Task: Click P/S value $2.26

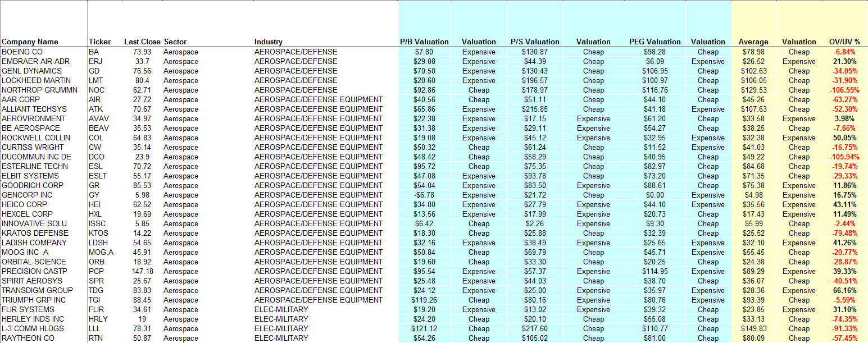Action: click(x=535, y=223)
